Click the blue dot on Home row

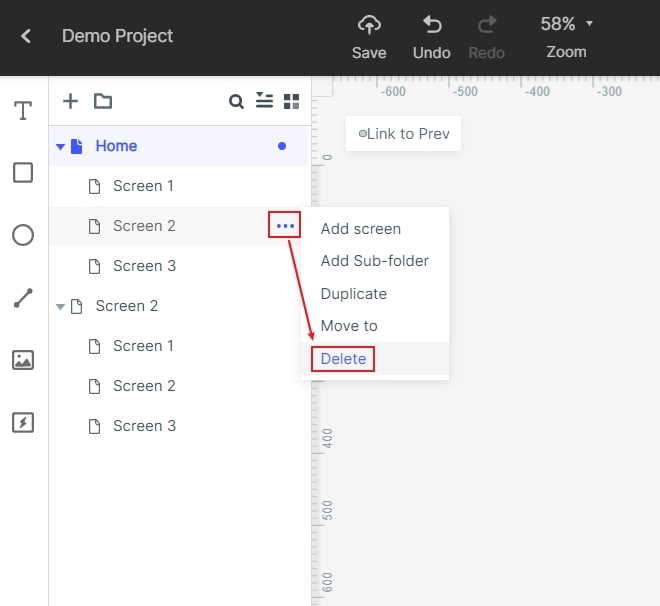click(x=282, y=146)
